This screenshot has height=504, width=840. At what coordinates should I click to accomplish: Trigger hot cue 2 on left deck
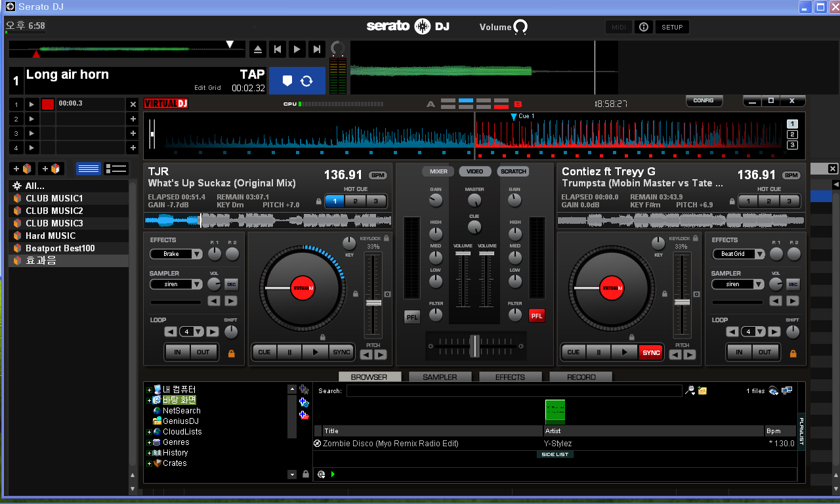(356, 201)
